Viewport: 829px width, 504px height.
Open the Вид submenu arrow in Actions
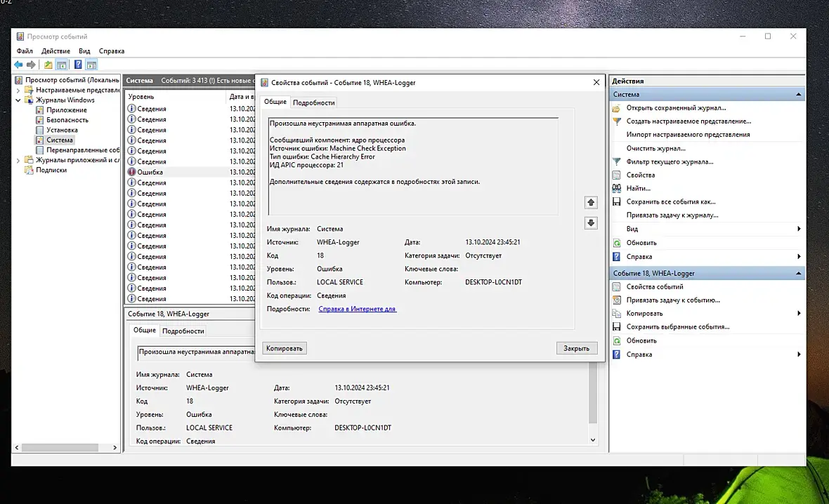tap(799, 229)
